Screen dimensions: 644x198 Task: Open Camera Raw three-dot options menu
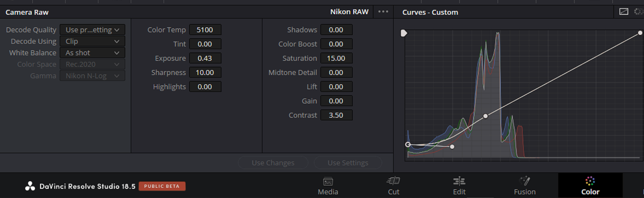(x=383, y=12)
